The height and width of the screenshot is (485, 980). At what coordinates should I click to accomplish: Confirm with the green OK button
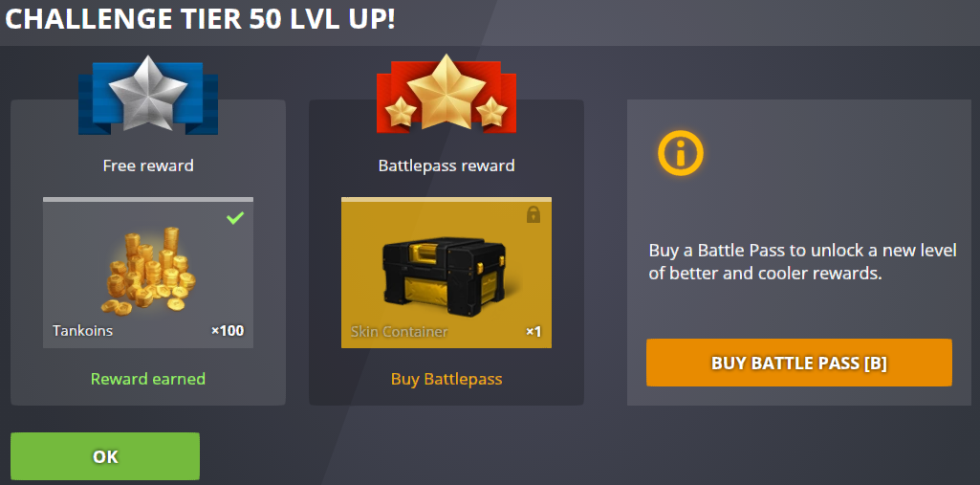[x=105, y=456]
